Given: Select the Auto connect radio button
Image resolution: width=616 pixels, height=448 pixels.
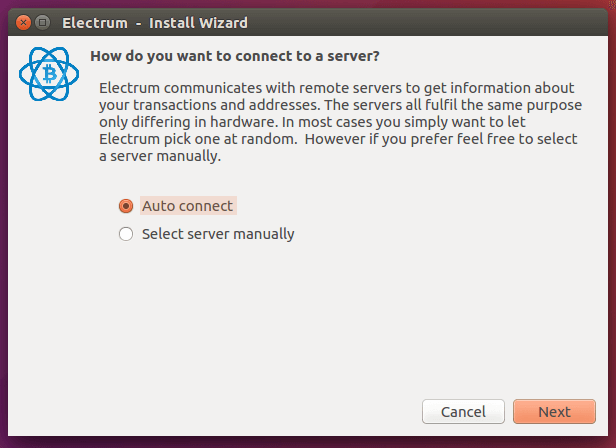Looking at the screenshot, I should pos(126,206).
